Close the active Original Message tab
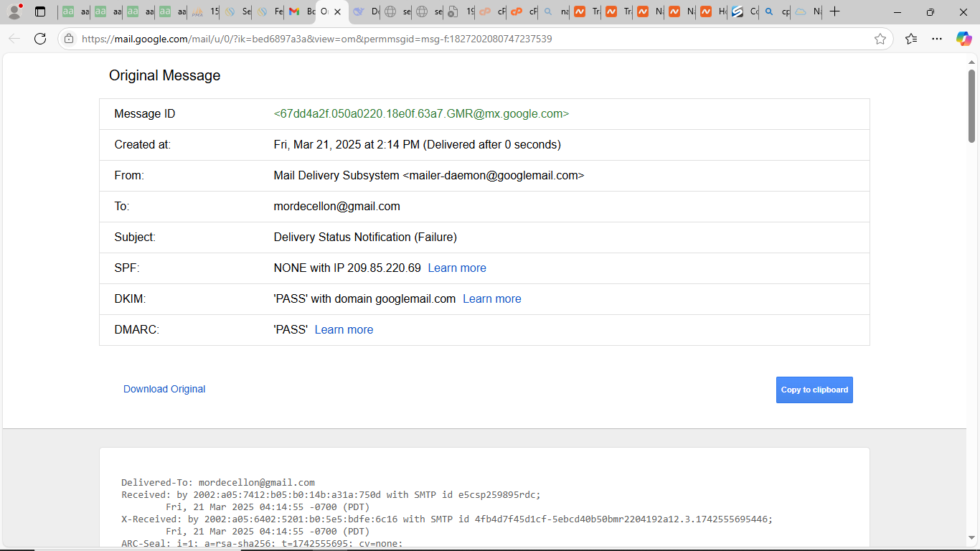The width and height of the screenshot is (980, 551). pyautogui.click(x=337, y=11)
